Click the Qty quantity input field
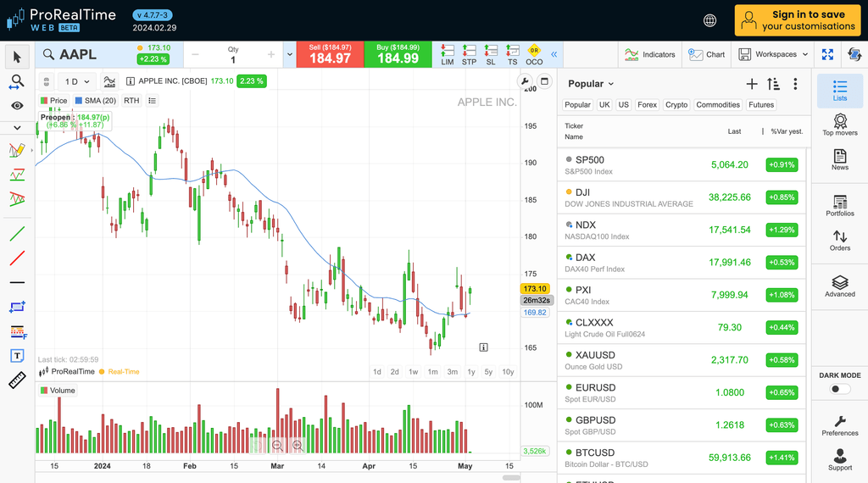Image resolution: width=868 pixels, height=483 pixels. (x=233, y=60)
